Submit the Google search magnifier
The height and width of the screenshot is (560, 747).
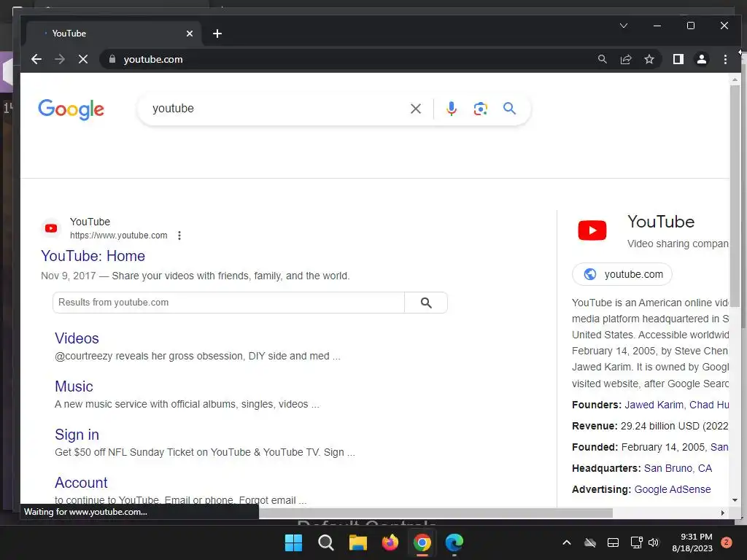tap(509, 109)
